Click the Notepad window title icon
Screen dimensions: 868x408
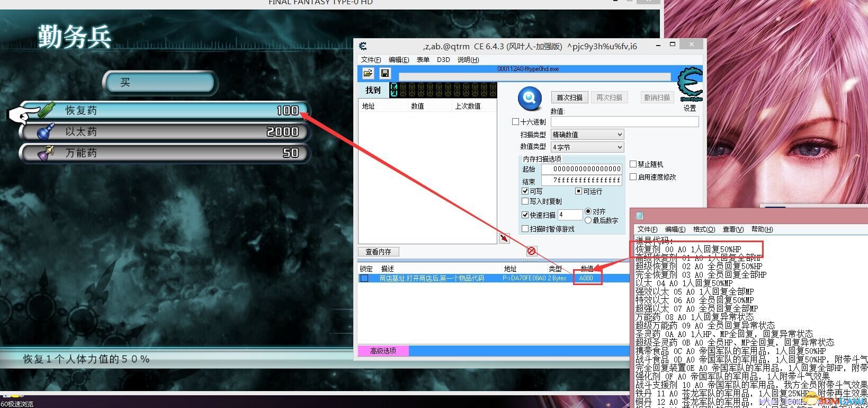point(640,215)
